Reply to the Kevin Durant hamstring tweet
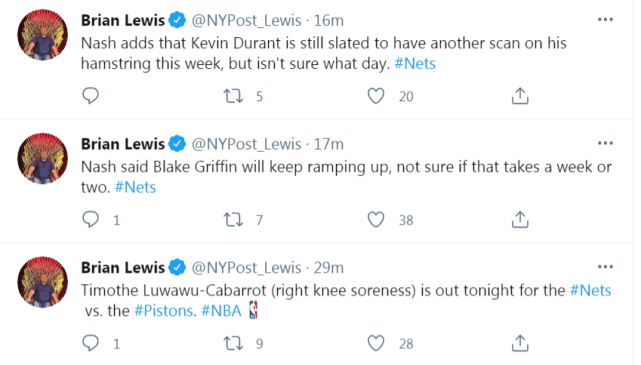 90,96
